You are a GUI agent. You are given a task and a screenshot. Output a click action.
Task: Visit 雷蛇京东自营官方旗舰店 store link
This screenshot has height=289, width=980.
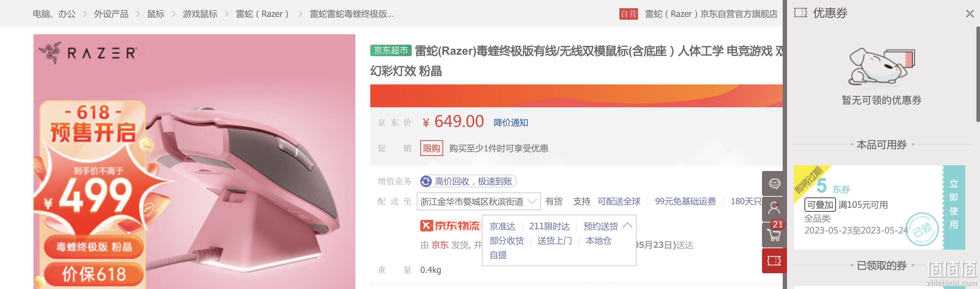pyautogui.click(x=711, y=14)
